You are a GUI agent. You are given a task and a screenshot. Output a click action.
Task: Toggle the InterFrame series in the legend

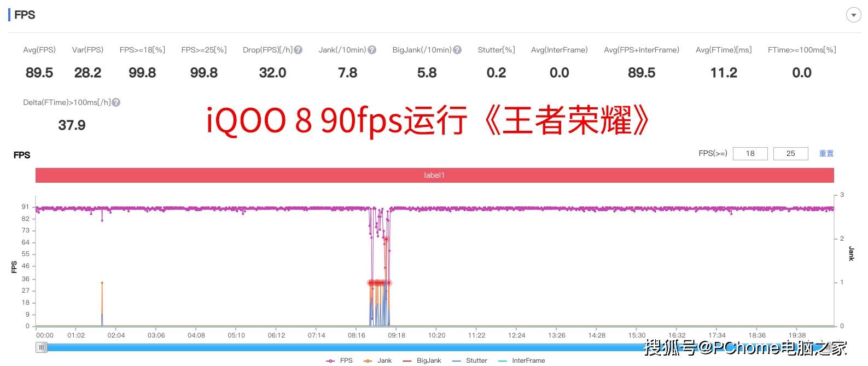coord(521,361)
